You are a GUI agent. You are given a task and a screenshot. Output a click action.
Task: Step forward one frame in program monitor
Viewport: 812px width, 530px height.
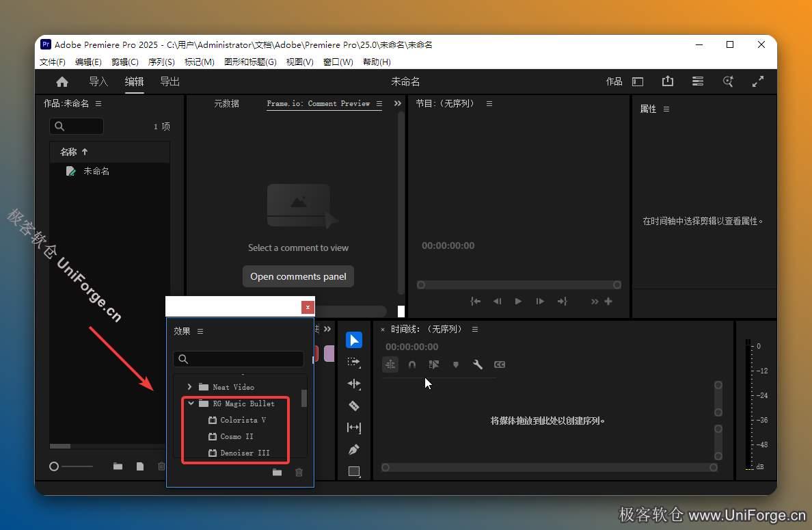(x=540, y=301)
